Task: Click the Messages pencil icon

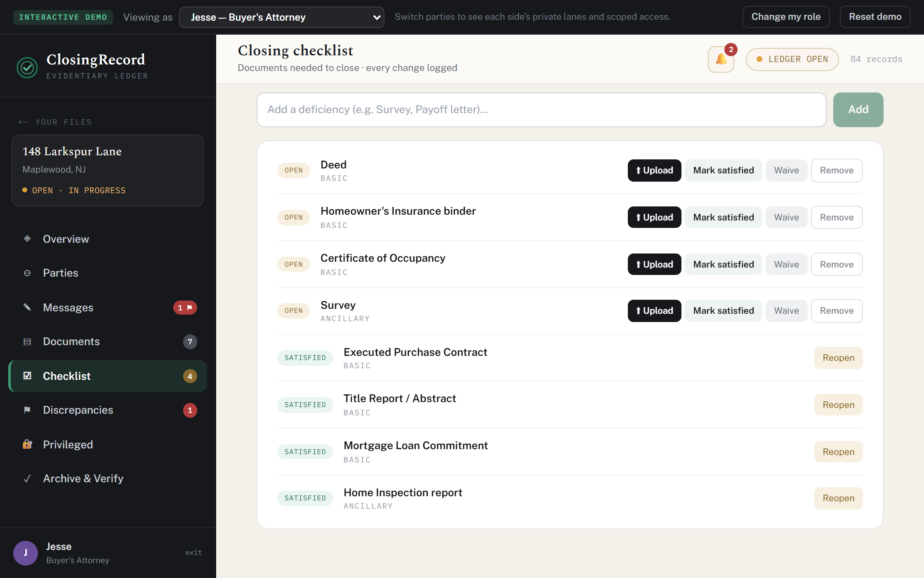Action: pos(27,307)
